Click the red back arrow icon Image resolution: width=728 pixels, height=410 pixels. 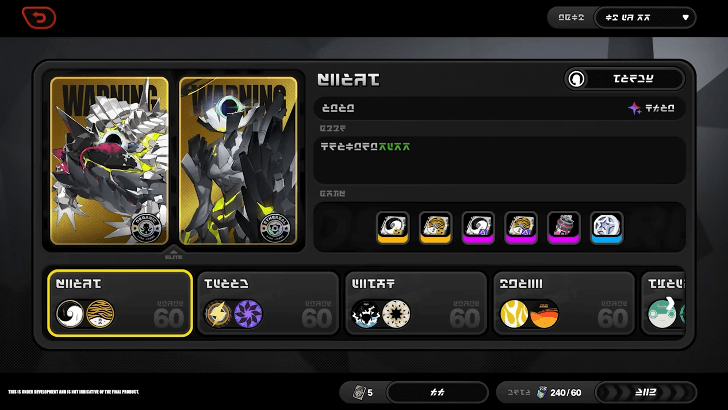point(39,18)
